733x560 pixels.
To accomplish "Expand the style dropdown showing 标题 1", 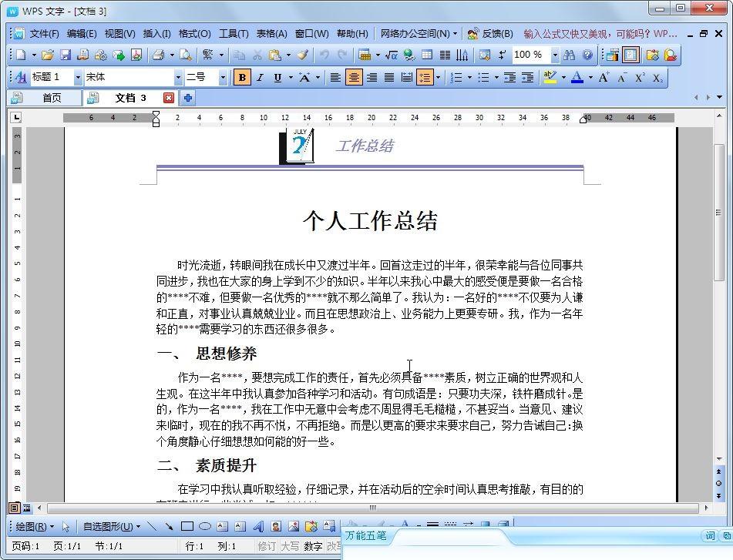I will tap(78, 78).
